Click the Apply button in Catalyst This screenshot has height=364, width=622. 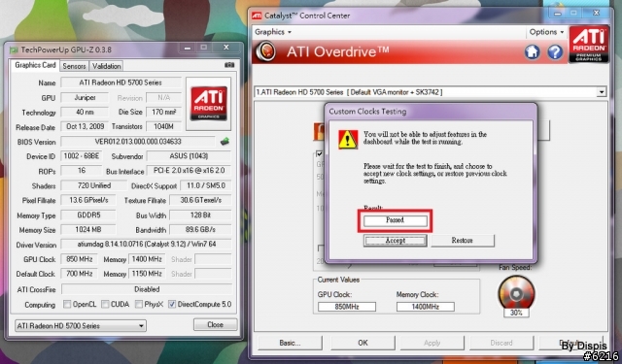click(x=432, y=343)
